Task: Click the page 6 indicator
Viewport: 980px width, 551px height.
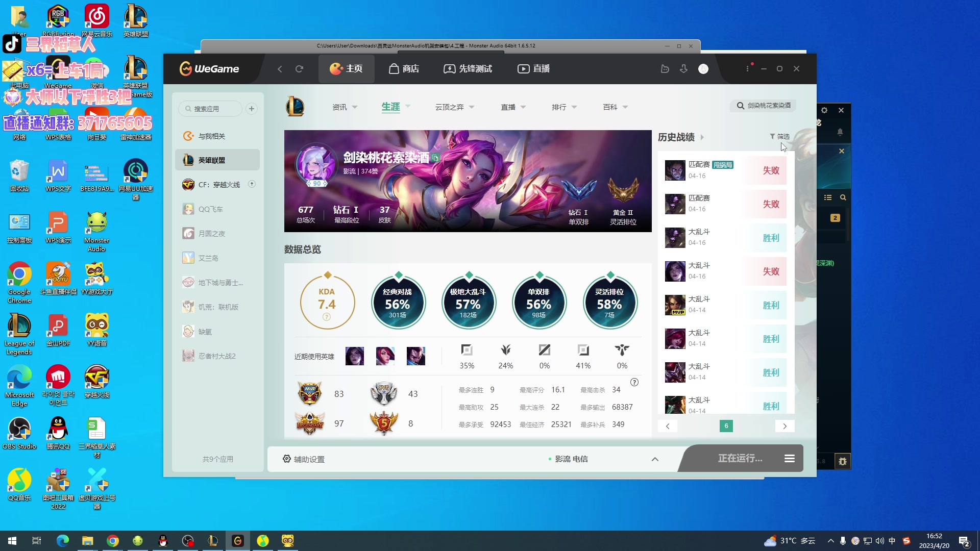Action: [x=726, y=426]
